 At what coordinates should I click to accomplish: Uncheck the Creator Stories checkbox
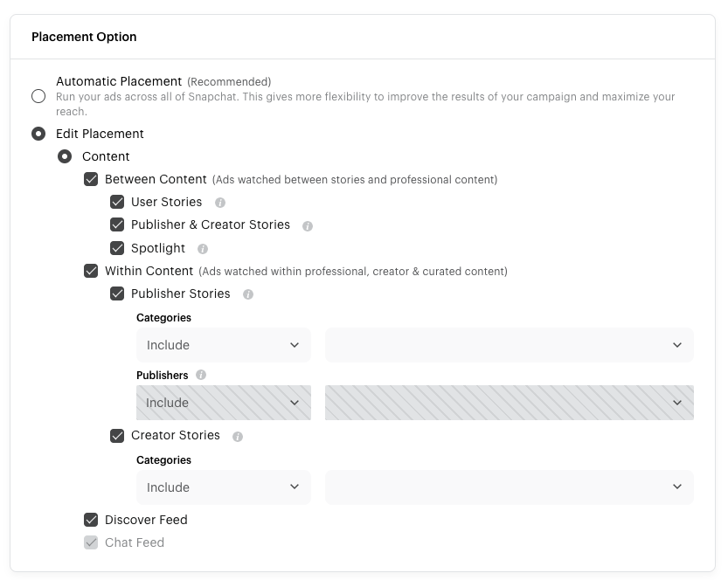117,436
